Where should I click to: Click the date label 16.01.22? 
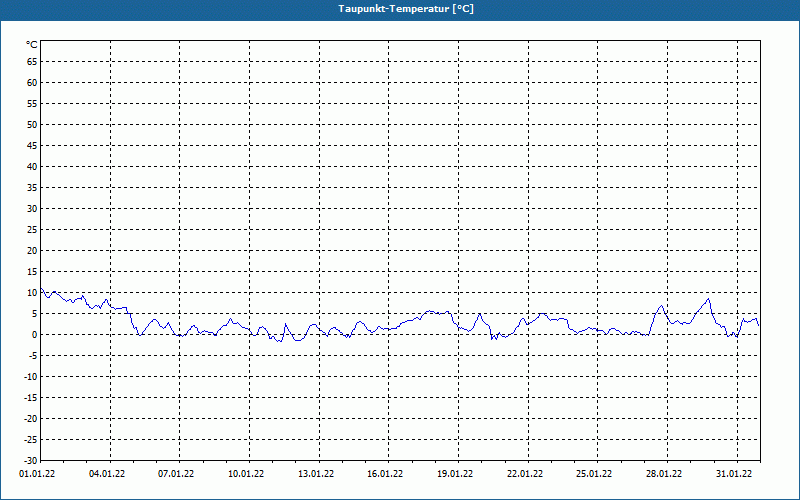pos(385,474)
